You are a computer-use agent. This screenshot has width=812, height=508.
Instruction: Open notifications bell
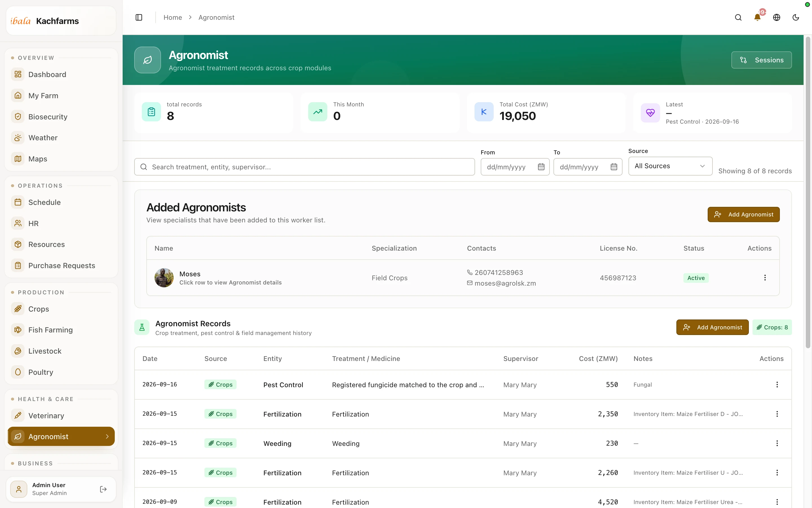757,17
